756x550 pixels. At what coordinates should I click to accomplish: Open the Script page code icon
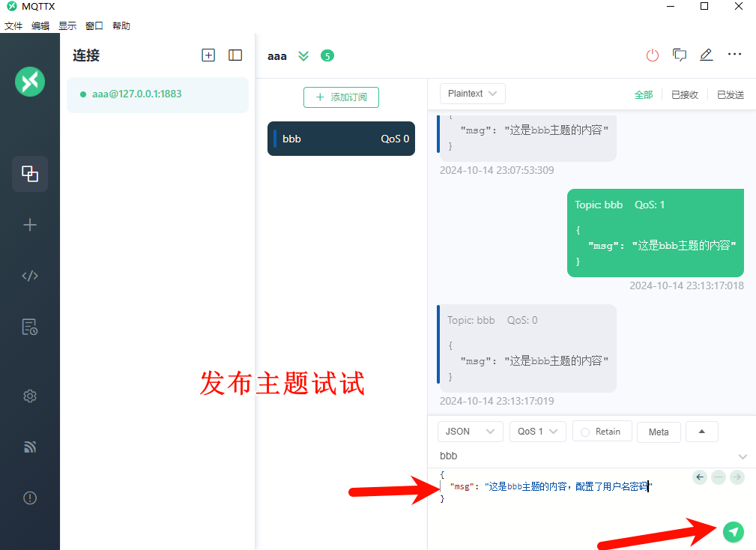pos(30,276)
